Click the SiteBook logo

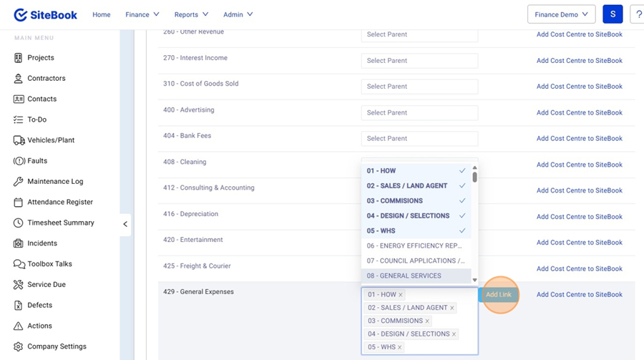point(44,14)
